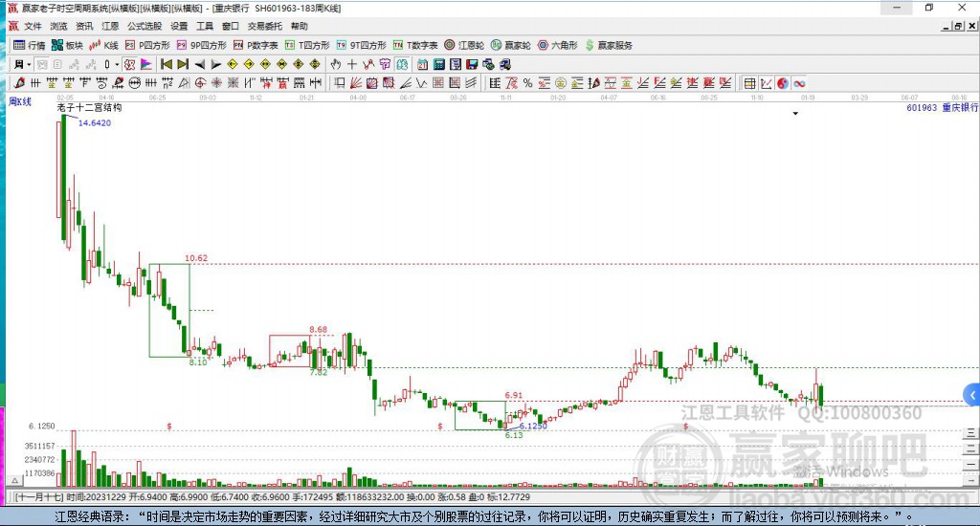
Task: Click the 周K线 period label
Action: (20, 101)
